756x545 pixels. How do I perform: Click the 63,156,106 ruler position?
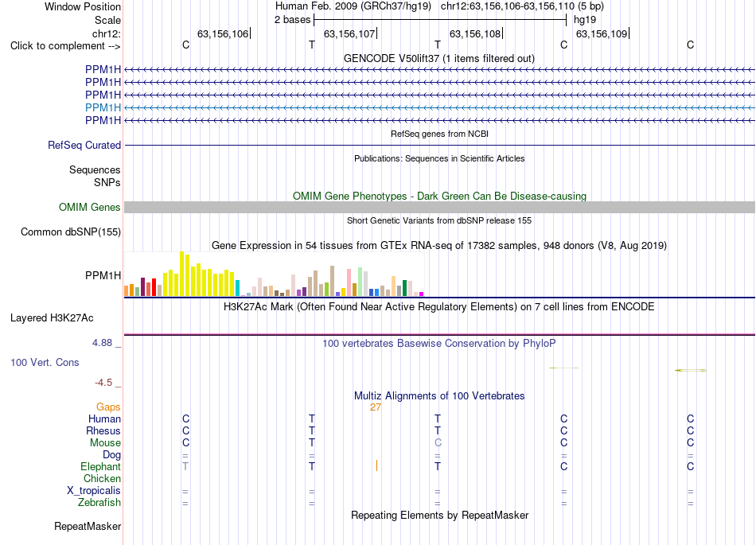[x=223, y=33]
